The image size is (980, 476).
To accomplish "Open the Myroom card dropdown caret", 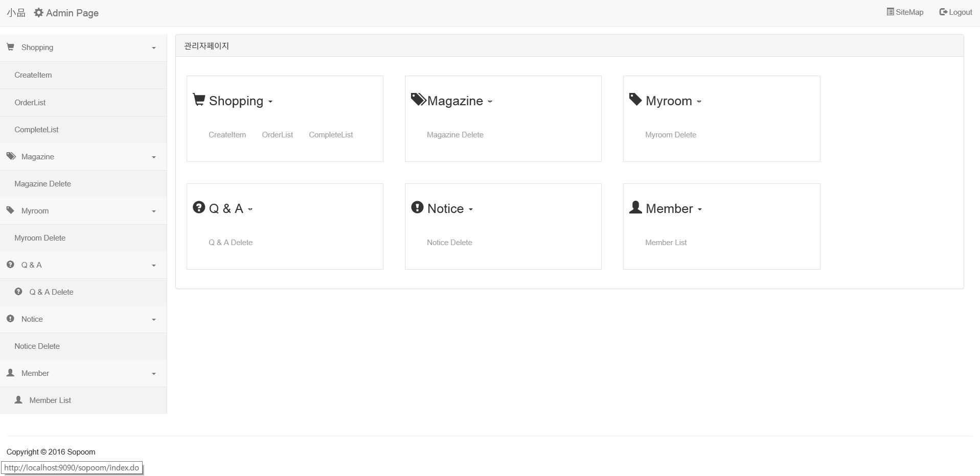I will pyautogui.click(x=699, y=102).
